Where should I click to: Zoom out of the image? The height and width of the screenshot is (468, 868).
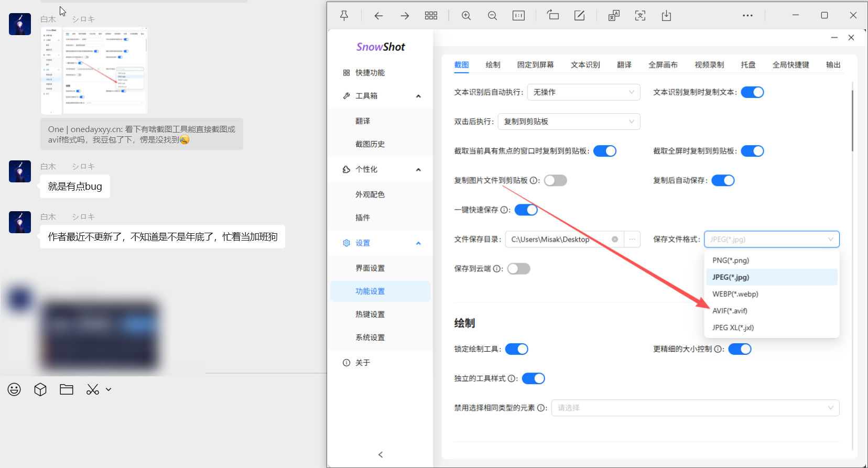(x=492, y=16)
